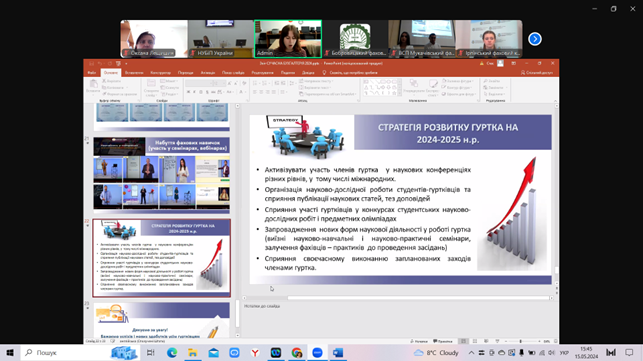Viewport: 643px width, 361px height.
Task: Open the Файл tab
Action: click(91, 73)
